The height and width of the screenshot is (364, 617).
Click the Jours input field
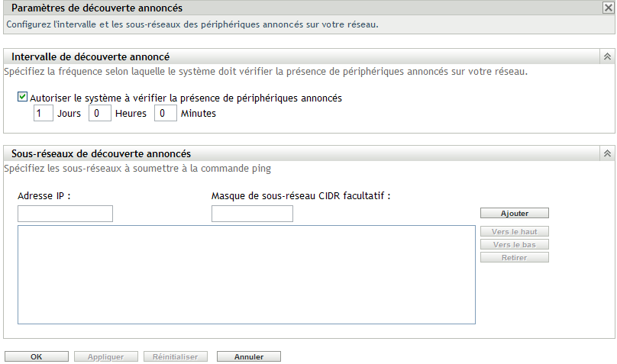click(44, 114)
